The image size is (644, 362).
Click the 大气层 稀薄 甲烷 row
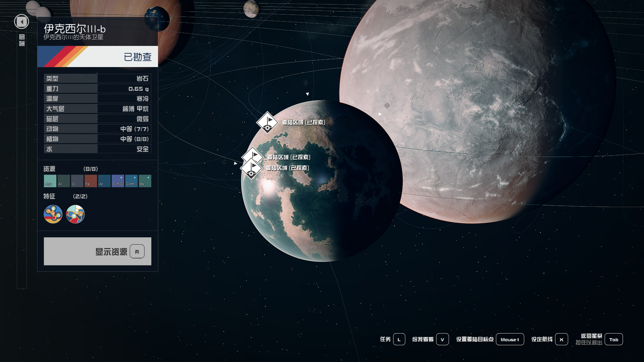pos(98,109)
